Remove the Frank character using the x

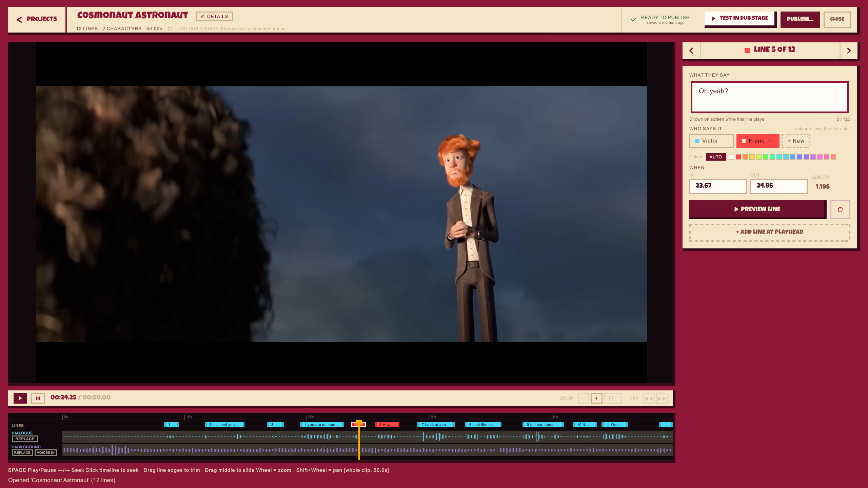(x=770, y=141)
